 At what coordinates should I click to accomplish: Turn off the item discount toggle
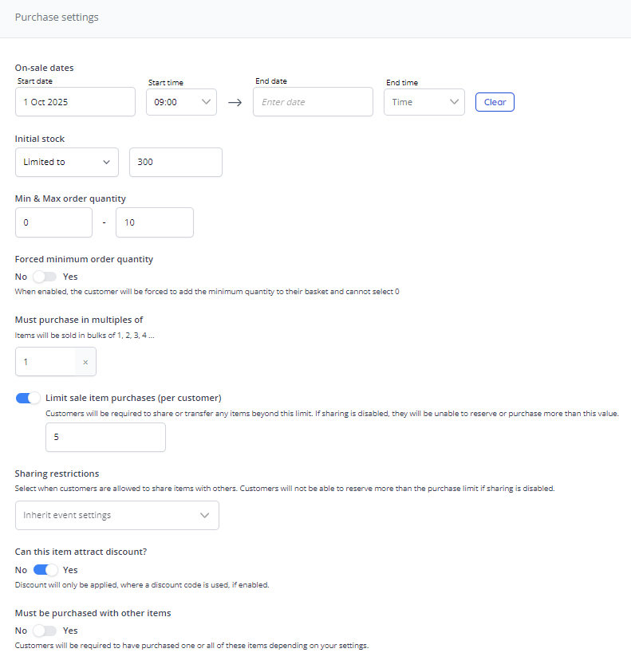point(45,570)
